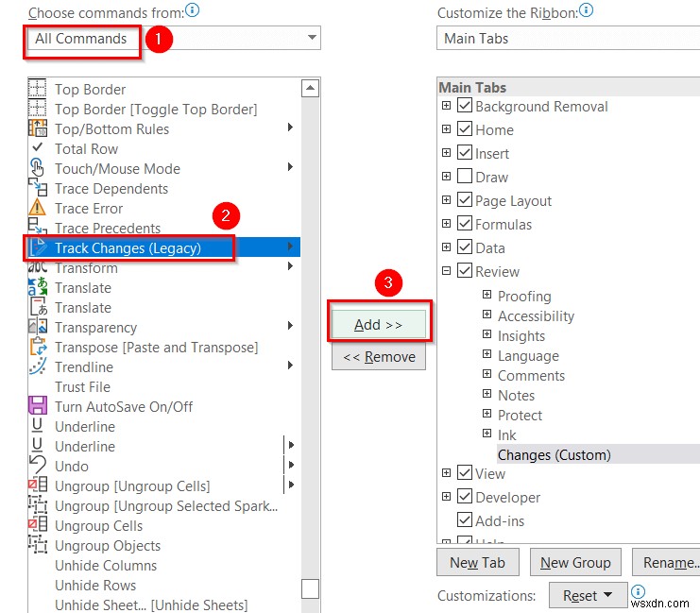
Task: Click the Ungroup Selected Sparklines icon
Action: (x=38, y=504)
